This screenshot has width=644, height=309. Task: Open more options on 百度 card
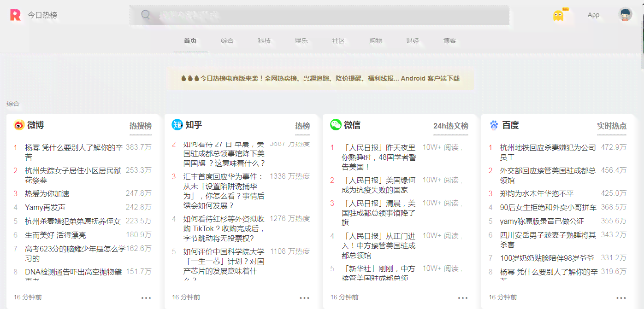point(621,297)
